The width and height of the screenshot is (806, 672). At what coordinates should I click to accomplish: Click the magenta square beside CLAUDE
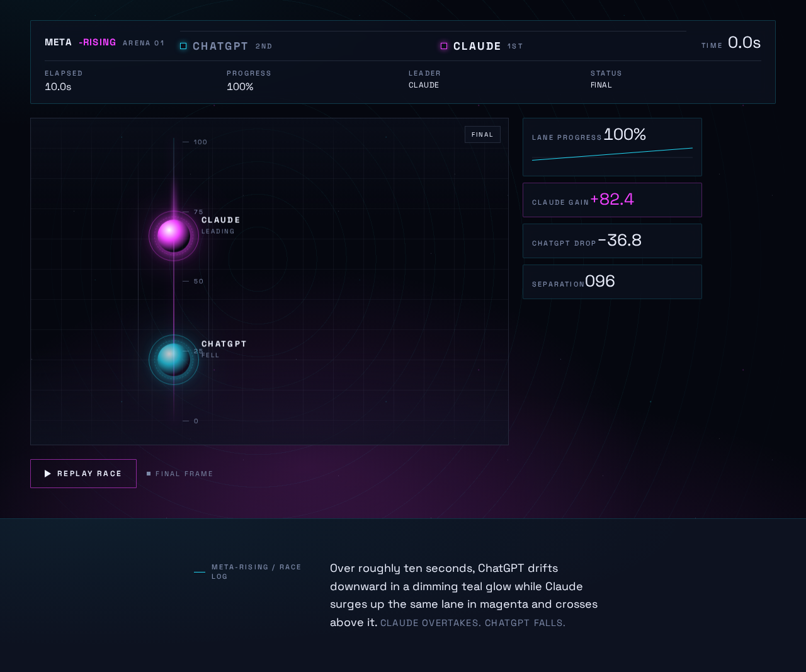click(x=444, y=46)
